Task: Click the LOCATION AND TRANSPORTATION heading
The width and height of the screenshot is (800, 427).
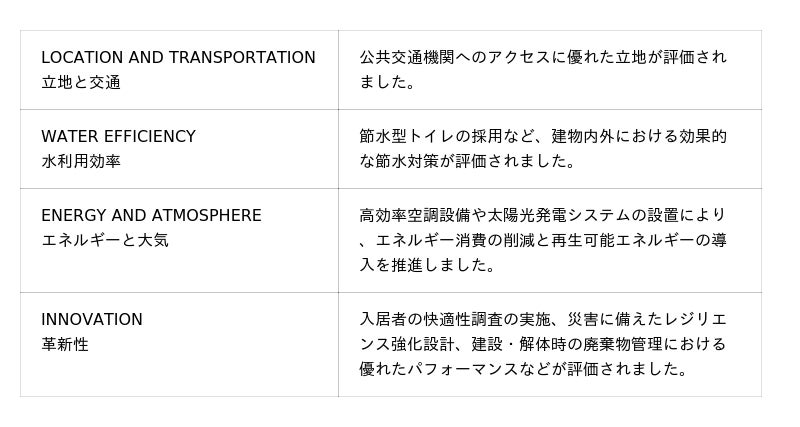Action: coord(178,58)
